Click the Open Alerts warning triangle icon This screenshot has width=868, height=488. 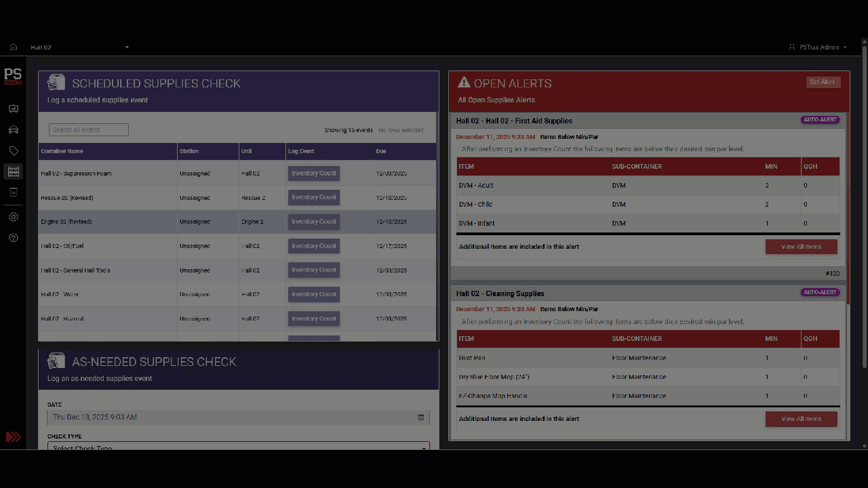coord(464,83)
